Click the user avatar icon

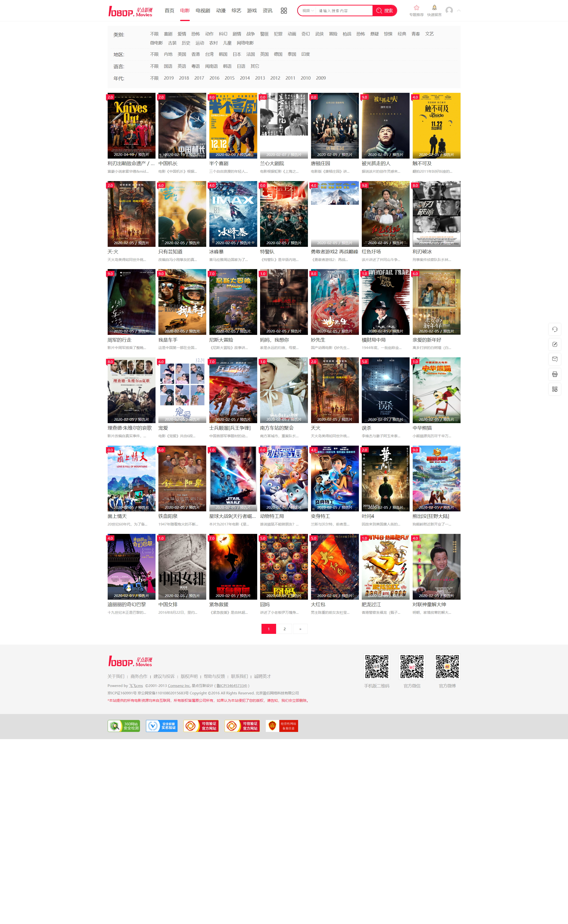[449, 10]
